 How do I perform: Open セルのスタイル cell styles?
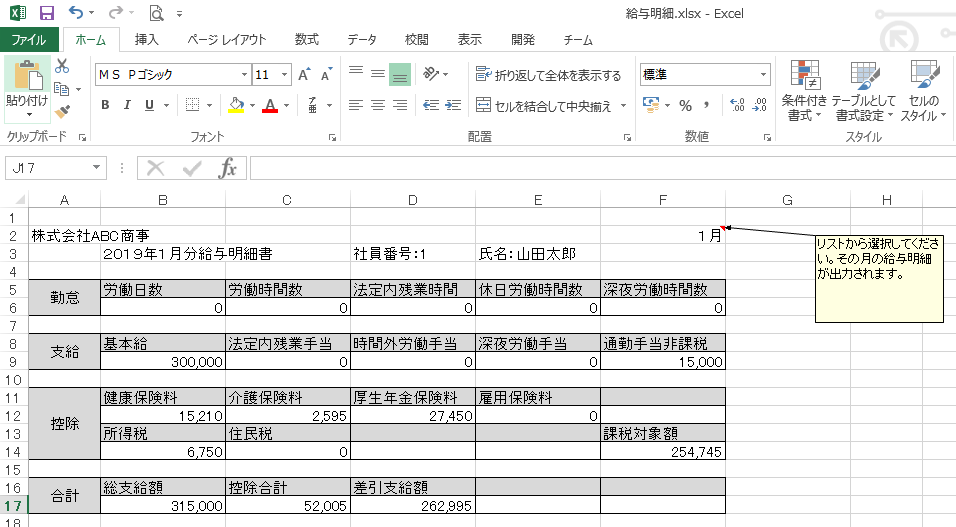point(923,90)
